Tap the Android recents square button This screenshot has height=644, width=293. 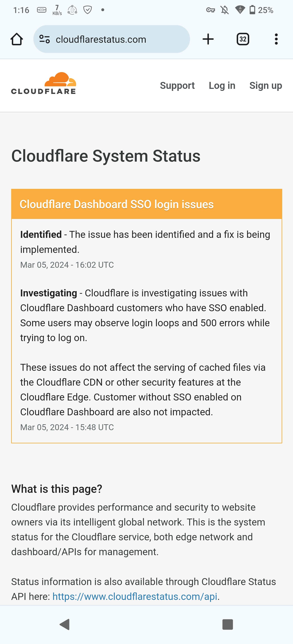point(227,624)
